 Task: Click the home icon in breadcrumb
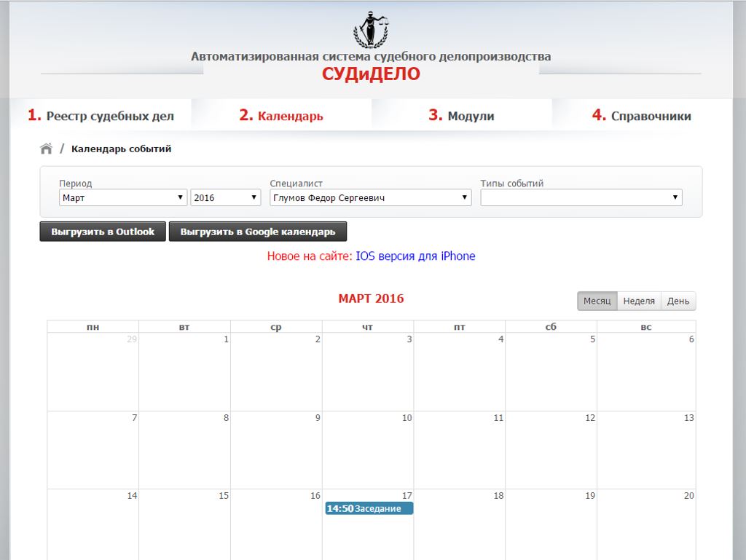[x=46, y=149]
